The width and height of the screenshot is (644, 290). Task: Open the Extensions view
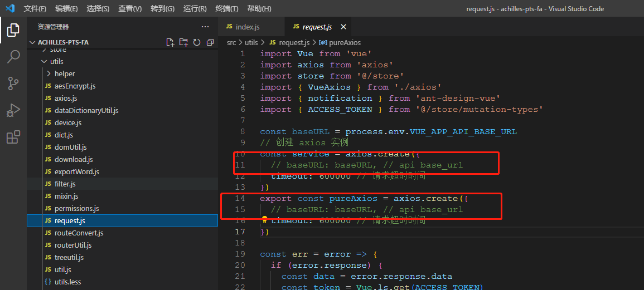13,137
